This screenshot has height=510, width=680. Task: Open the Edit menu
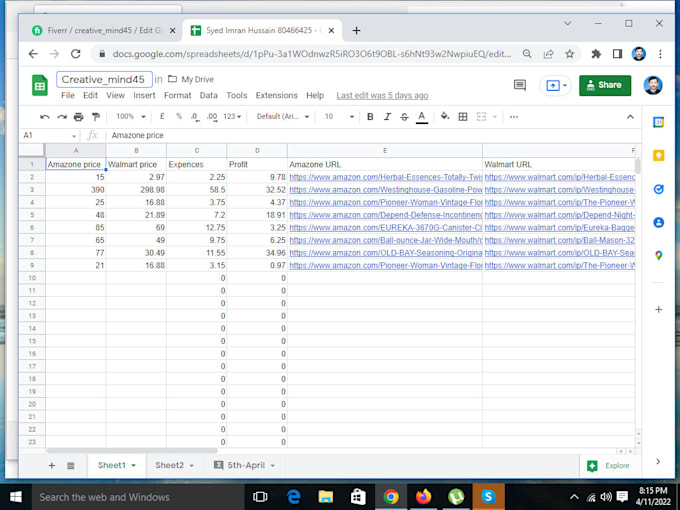tap(90, 95)
